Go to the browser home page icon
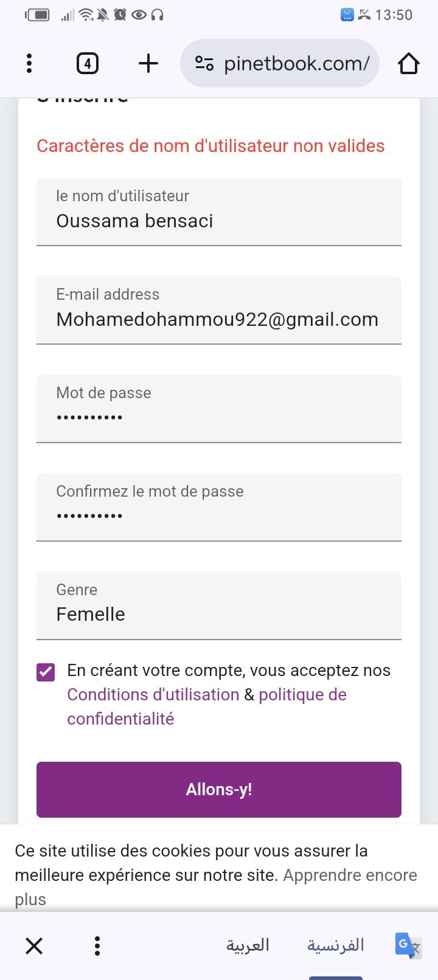The image size is (438, 980). [x=409, y=63]
